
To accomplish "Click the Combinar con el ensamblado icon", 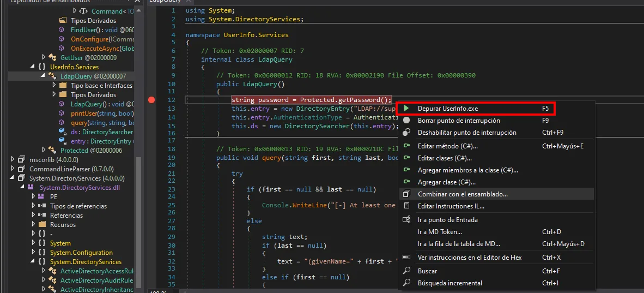I will pos(406,194).
